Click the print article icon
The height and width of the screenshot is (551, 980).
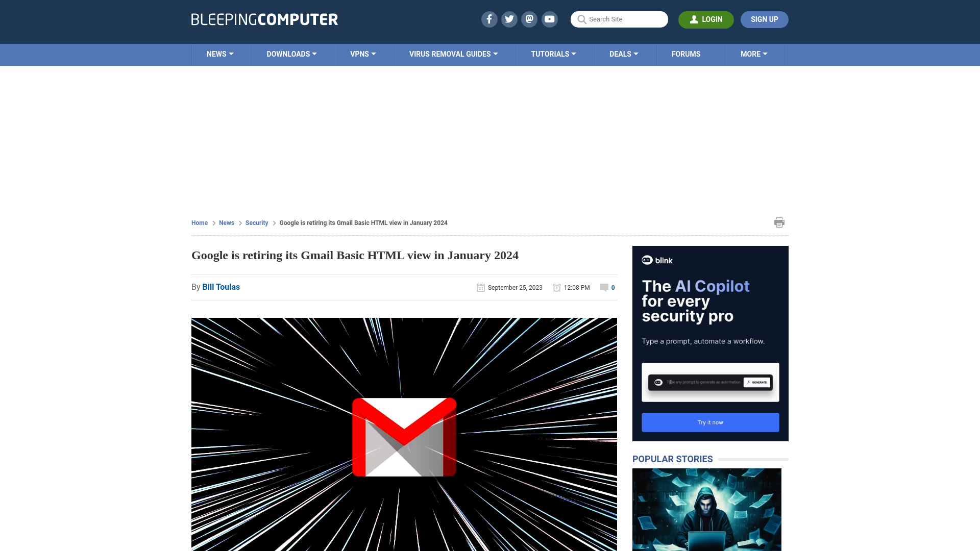(x=779, y=222)
